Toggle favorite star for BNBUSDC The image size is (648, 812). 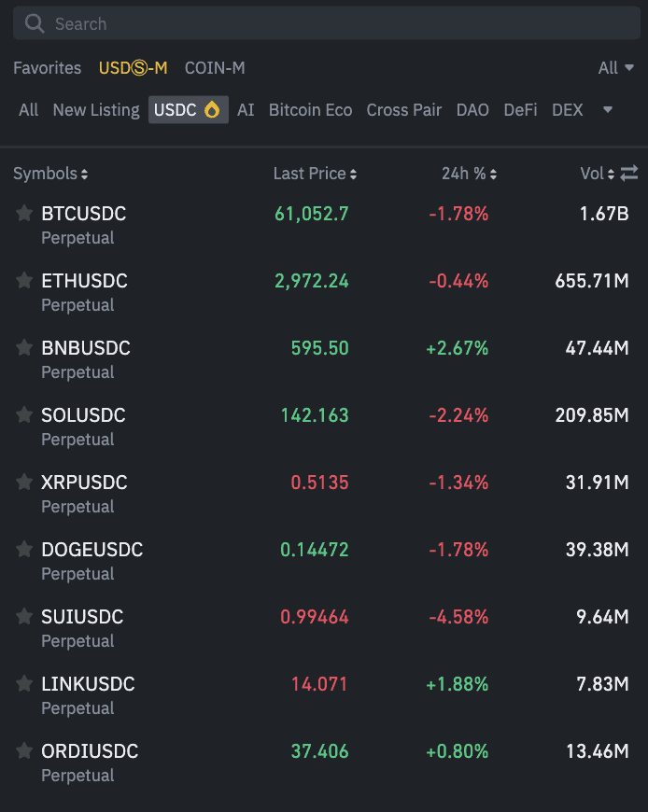[x=24, y=348]
